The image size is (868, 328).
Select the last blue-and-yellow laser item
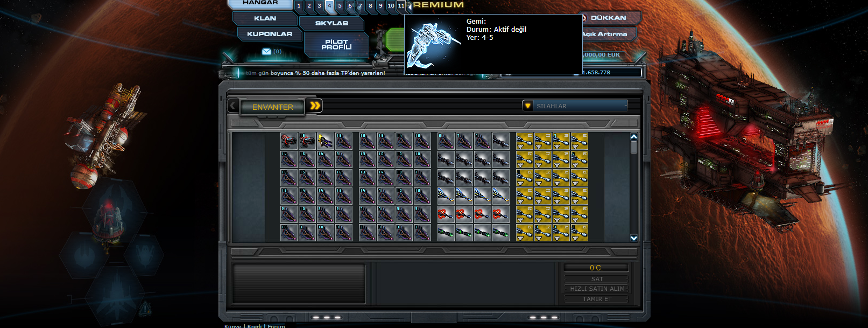501,196
